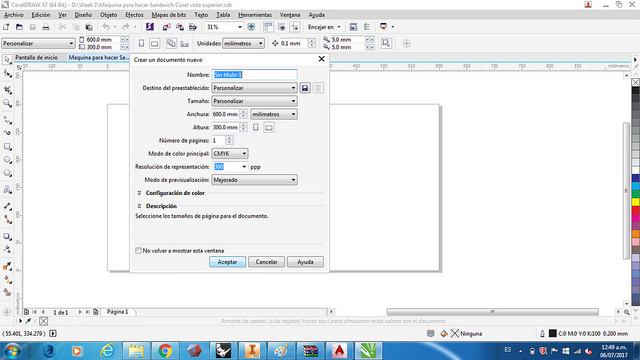Increase Anchura with the stepper arrow
Viewport: 640px width, 360px height.
pos(243,112)
